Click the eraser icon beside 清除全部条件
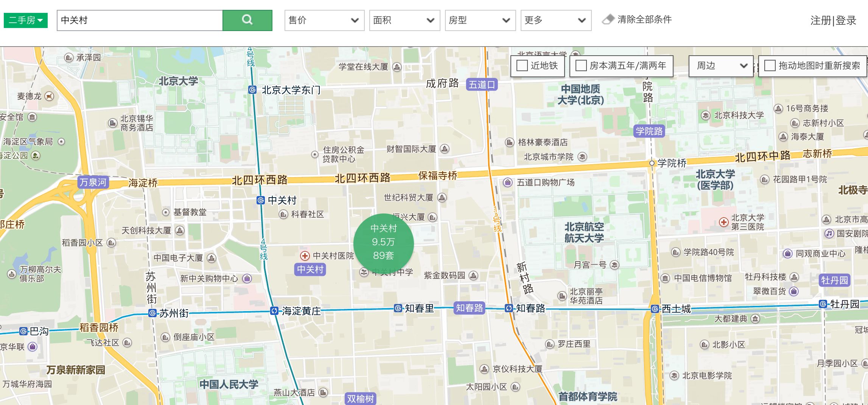Image resolution: width=868 pixels, height=405 pixels. click(x=608, y=19)
